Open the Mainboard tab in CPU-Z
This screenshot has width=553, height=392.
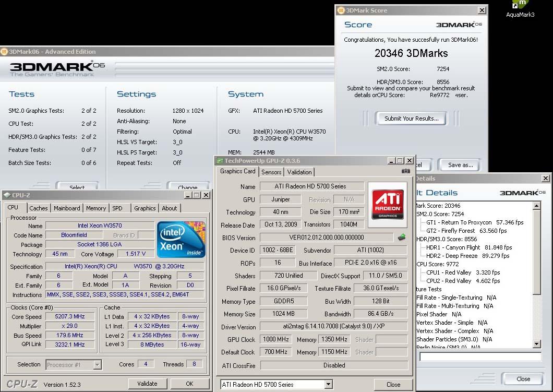tap(67, 208)
